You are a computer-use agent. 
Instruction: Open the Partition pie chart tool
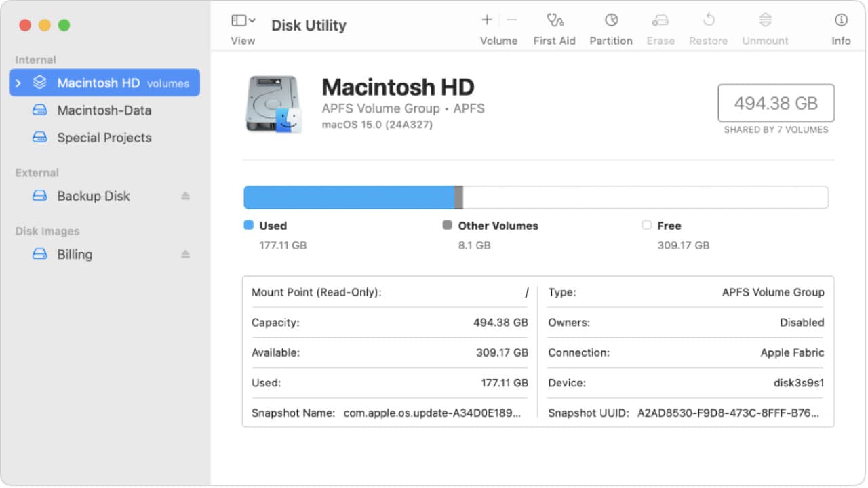(611, 20)
